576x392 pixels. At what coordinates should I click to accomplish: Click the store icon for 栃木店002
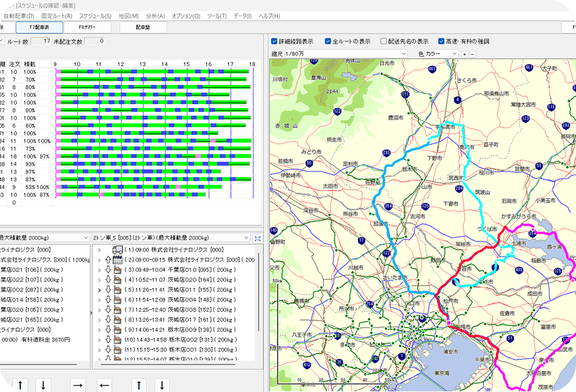tap(117, 339)
